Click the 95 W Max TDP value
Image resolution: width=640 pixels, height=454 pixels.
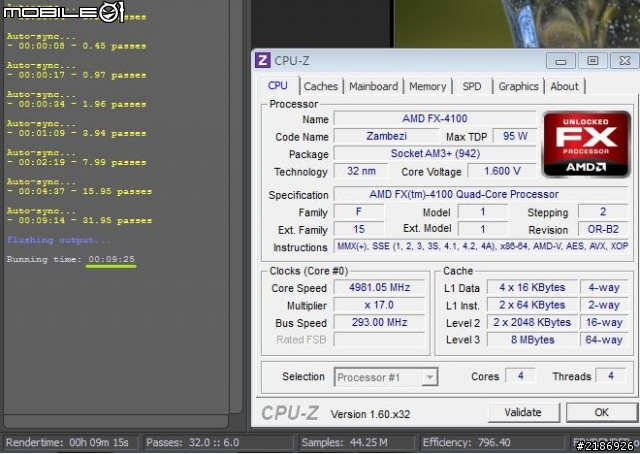coord(515,136)
